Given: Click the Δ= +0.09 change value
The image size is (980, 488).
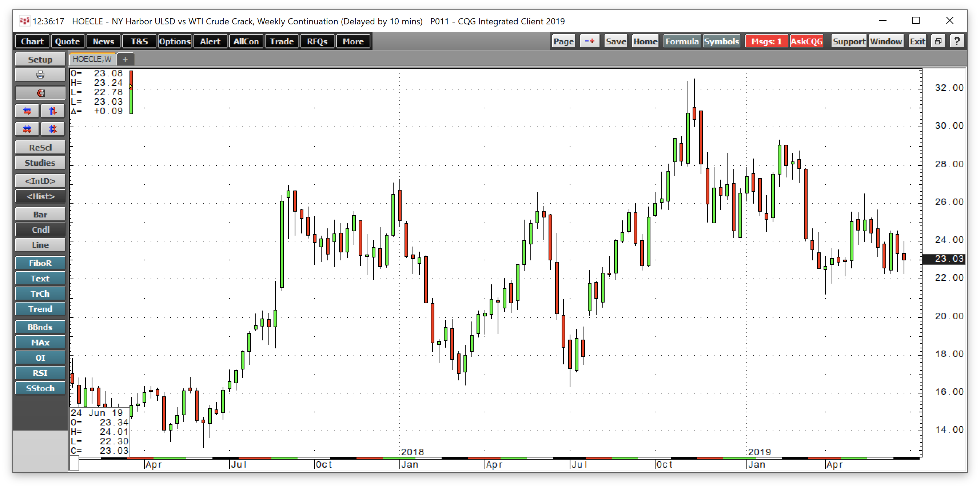Looking at the screenshot, I should click(x=97, y=111).
